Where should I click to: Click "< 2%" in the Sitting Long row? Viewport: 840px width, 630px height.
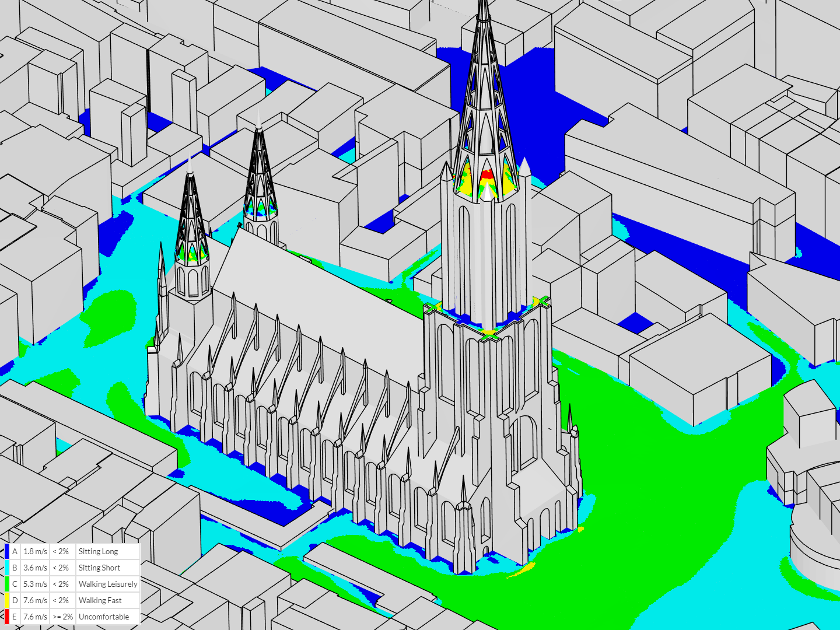(61, 551)
